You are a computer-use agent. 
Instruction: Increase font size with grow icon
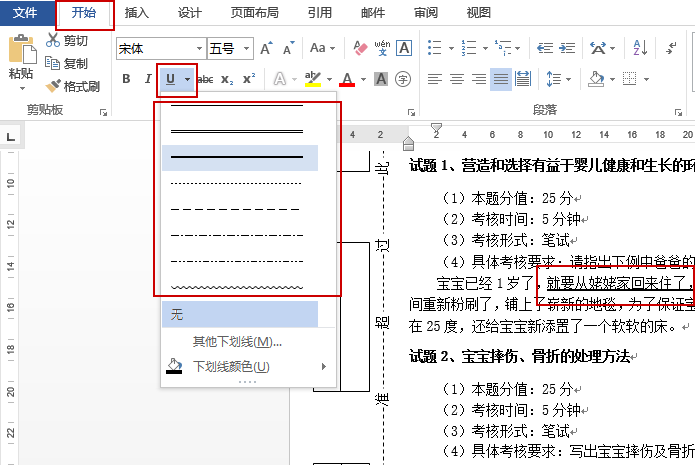pos(266,48)
